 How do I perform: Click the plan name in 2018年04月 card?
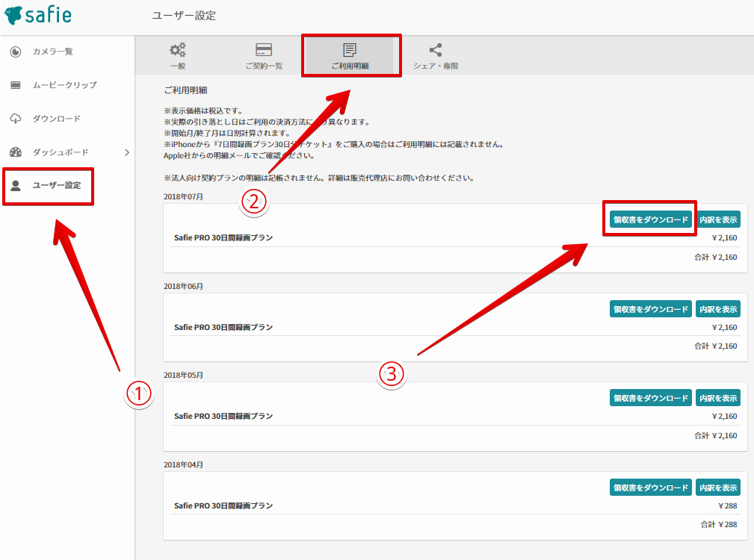coord(223,505)
